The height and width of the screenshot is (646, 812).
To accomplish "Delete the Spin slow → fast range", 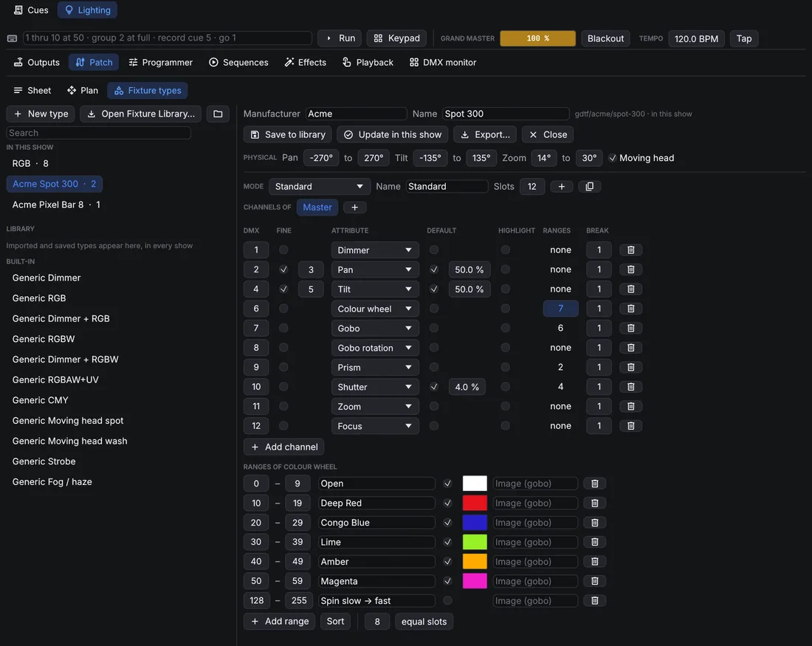I will (x=594, y=601).
